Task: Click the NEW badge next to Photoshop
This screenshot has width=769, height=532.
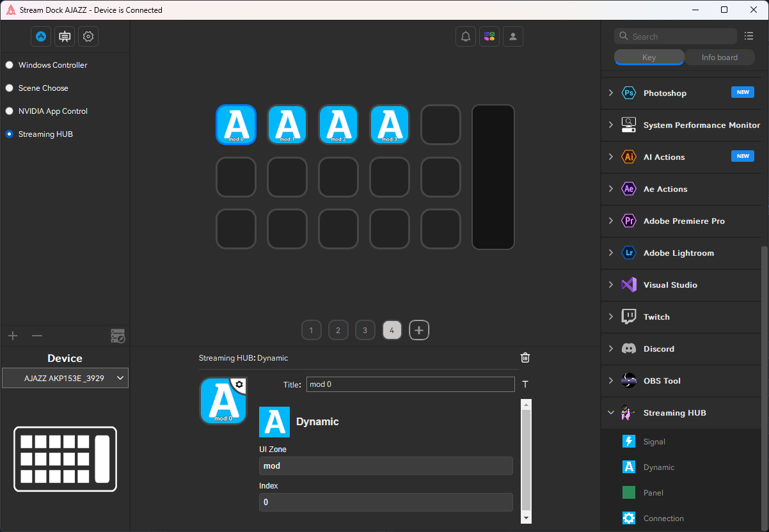Action: (x=743, y=92)
